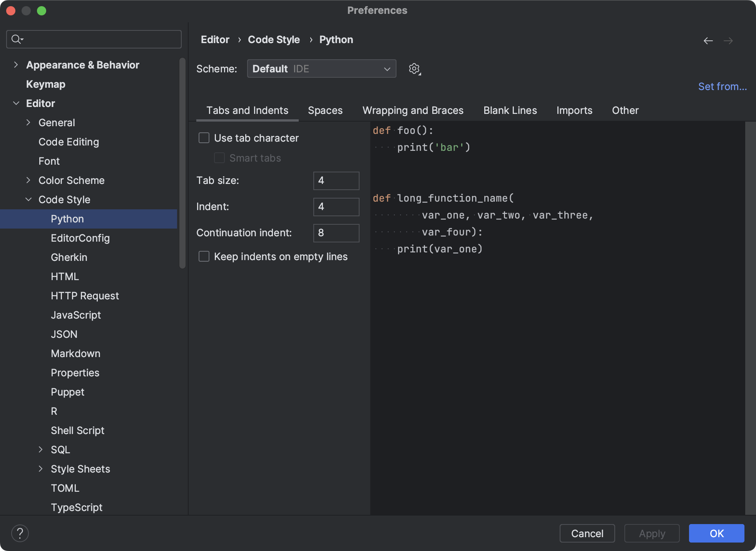Enable Keep indents on empty lines
Image resolution: width=756 pixels, height=551 pixels.
(204, 256)
